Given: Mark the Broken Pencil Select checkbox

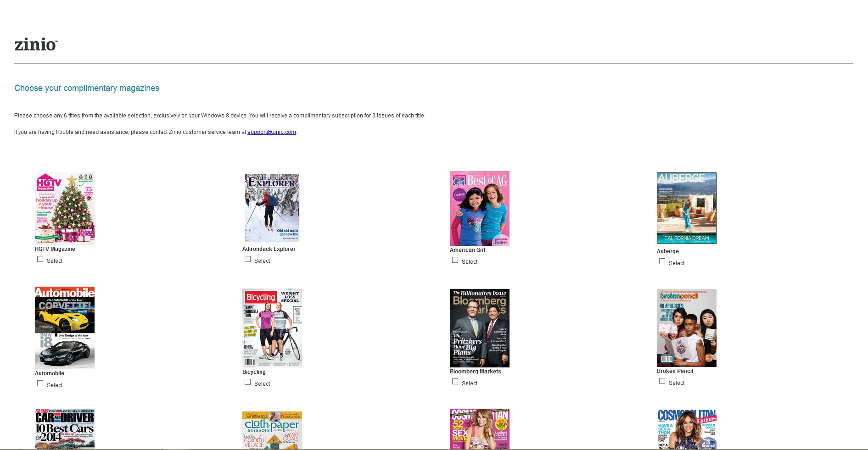Looking at the screenshot, I should pyautogui.click(x=662, y=381).
